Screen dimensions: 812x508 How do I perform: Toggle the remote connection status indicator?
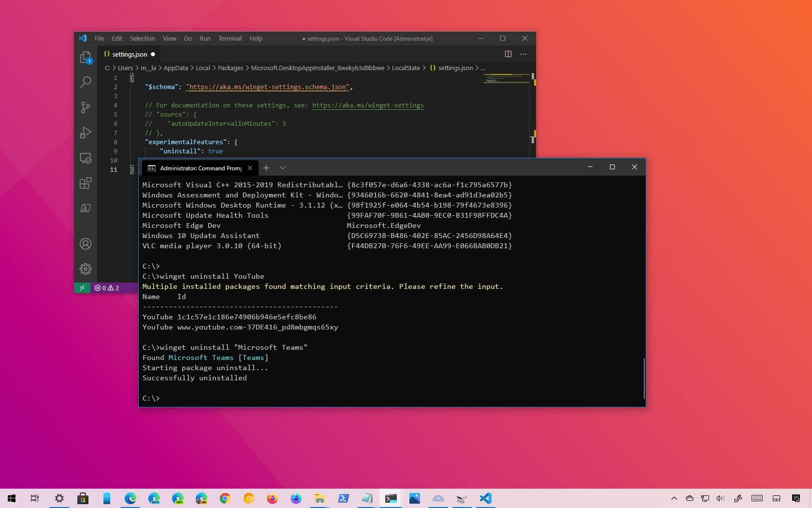(82, 288)
